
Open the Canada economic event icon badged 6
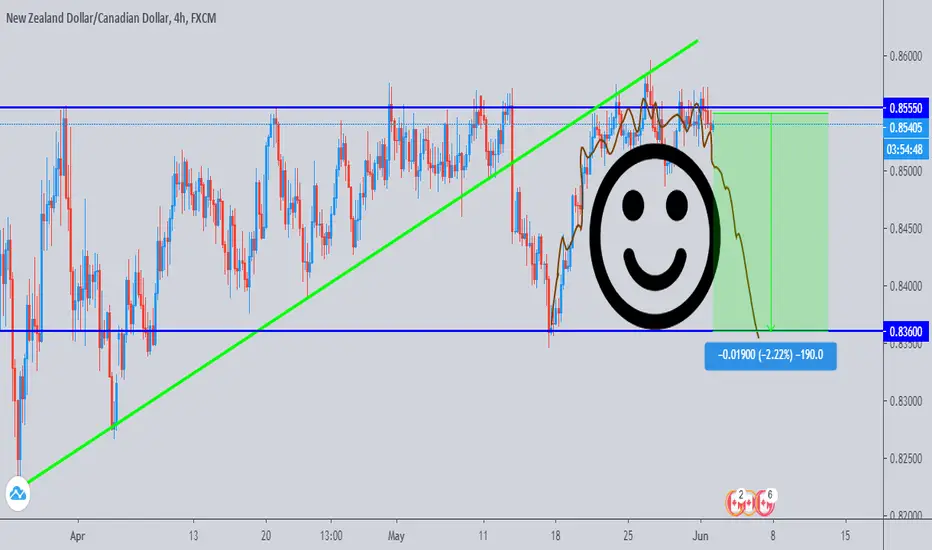[765, 503]
